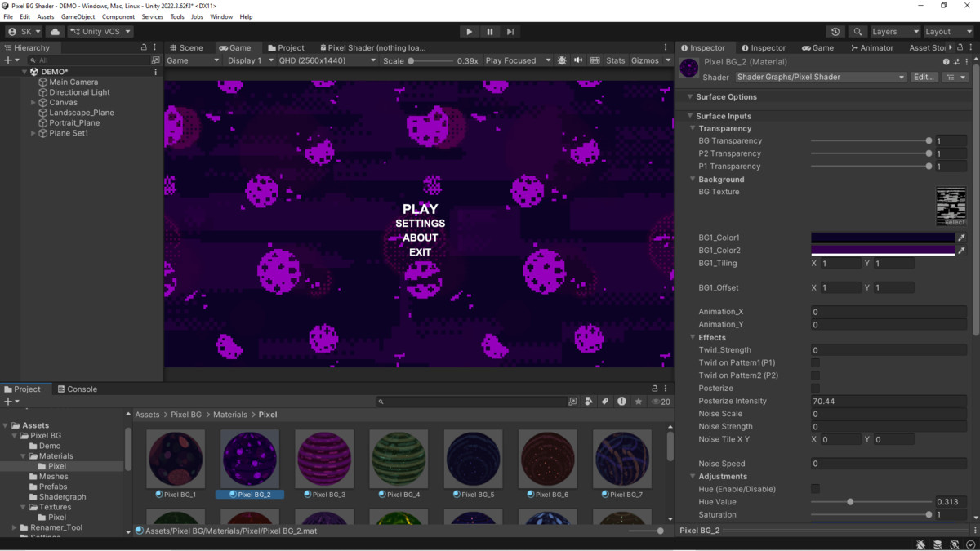Click the global search magnifier icon
Image resolution: width=980 pixels, height=551 pixels.
(x=857, y=32)
